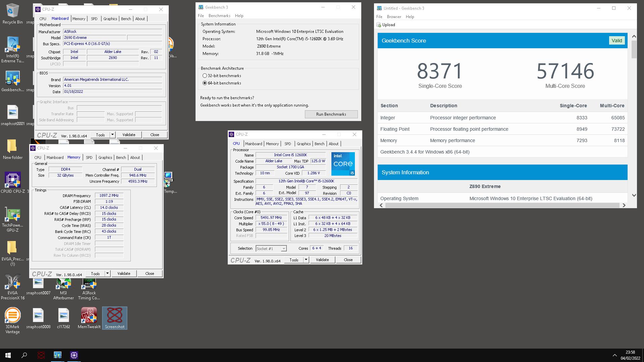Select the Integer results row
The height and width of the screenshot is (362, 644).
(x=502, y=118)
